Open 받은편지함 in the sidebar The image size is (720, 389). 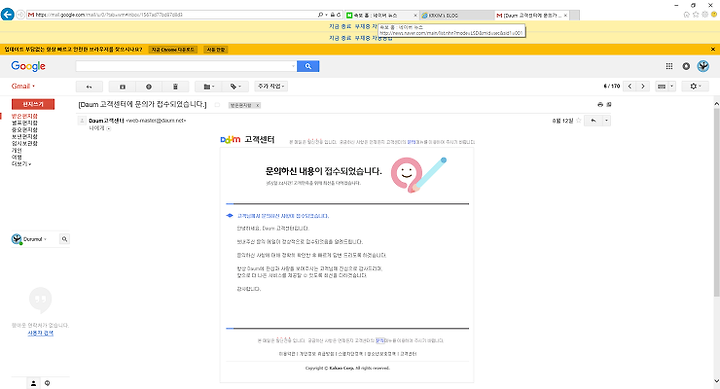tap(24, 116)
